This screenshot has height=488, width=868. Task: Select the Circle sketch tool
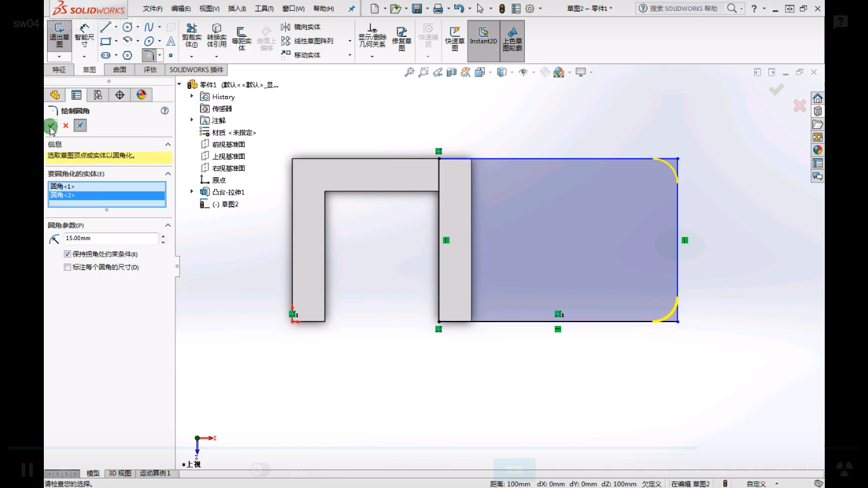pyautogui.click(x=128, y=27)
